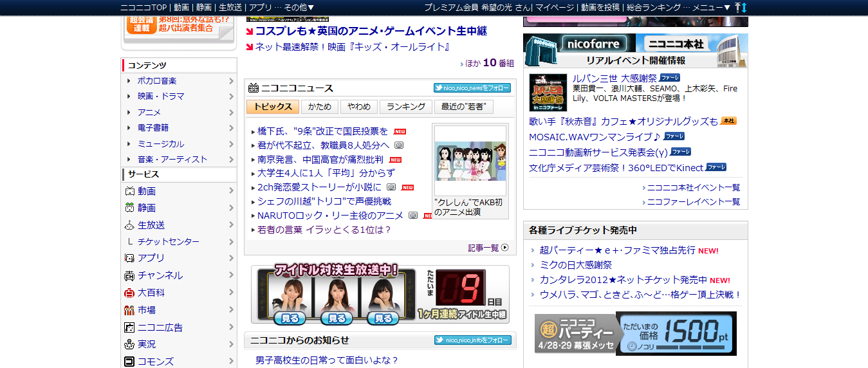Open コスプレも★英国のアニメ・ゲームイベント生中継 link
This screenshot has width=868, height=368.
click(371, 31)
